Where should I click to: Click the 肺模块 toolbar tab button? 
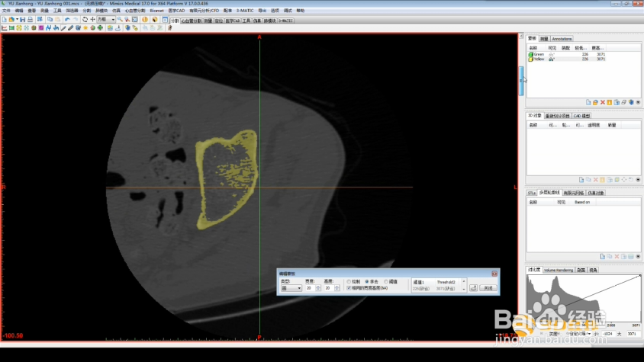(x=270, y=21)
